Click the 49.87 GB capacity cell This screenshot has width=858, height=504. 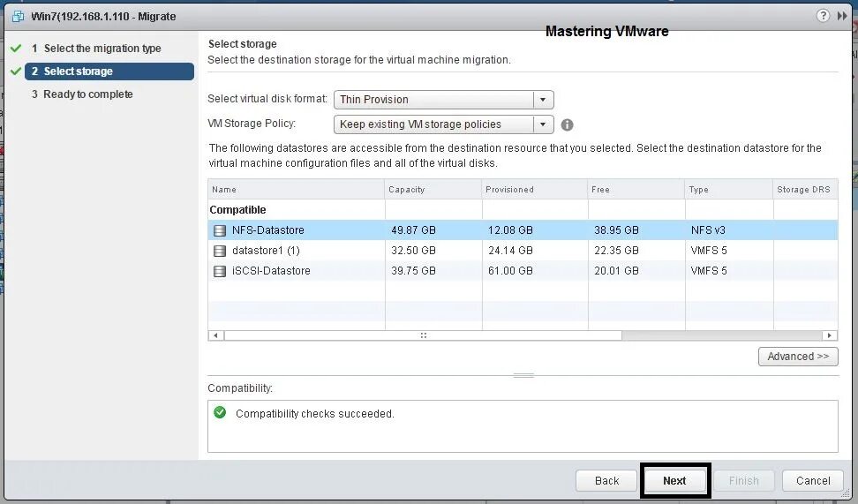pyautogui.click(x=413, y=230)
